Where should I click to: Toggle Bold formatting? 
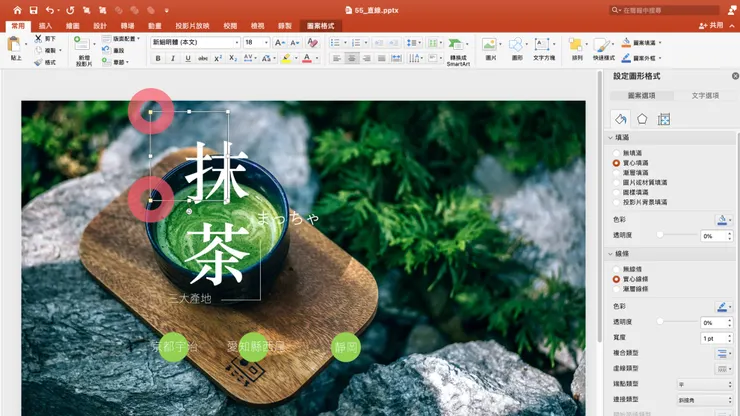click(x=158, y=58)
